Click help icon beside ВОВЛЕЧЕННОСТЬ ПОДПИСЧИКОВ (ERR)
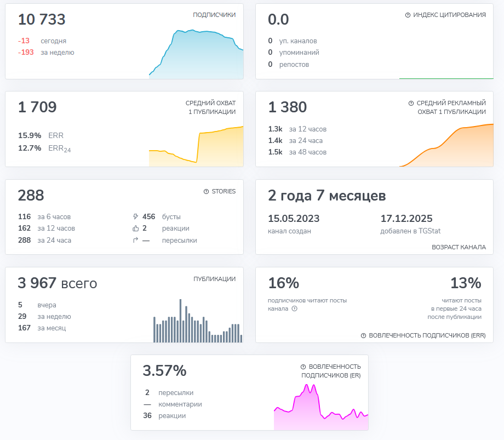 363,335
